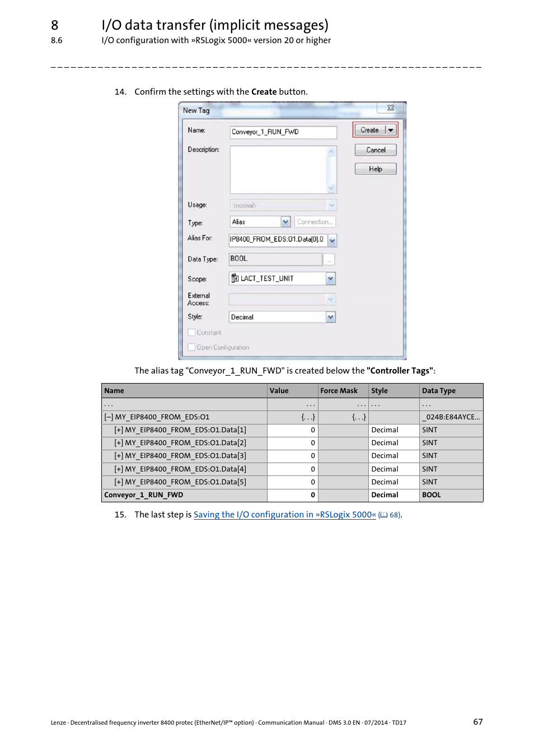
Task: Click the Create button in New Tag dialog
Action: 370,130
